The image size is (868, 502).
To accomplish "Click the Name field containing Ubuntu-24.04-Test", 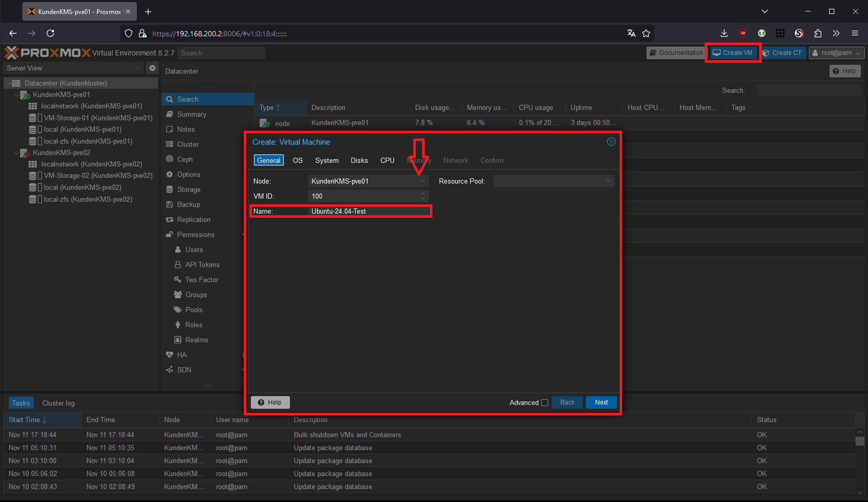I will point(368,211).
